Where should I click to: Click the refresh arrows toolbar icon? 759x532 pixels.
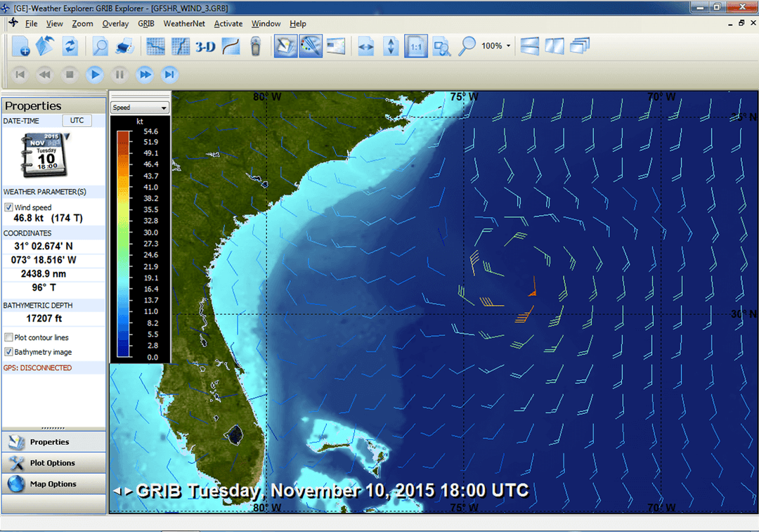pos(70,46)
